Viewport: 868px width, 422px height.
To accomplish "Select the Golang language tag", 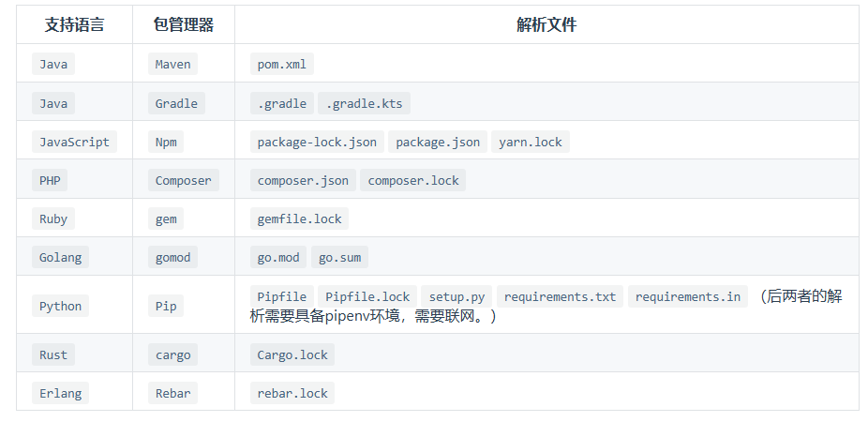I will click(60, 258).
